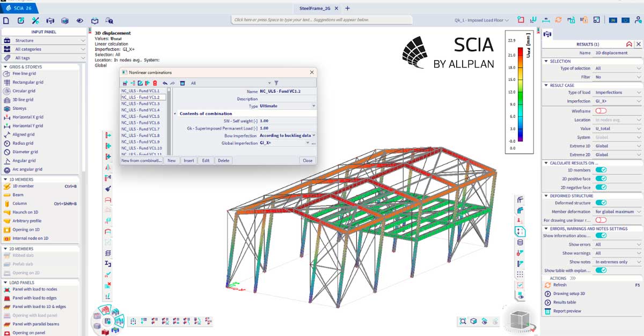Toggle the 1D members result switch
This screenshot has width=644, height=336.
click(x=601, y=170)
